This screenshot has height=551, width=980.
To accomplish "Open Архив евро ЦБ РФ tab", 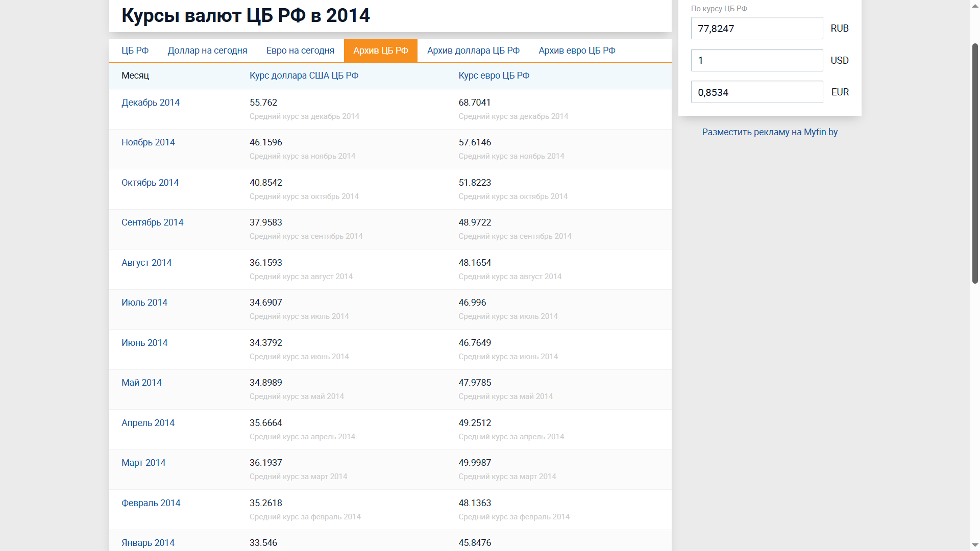I will (577, 51).
